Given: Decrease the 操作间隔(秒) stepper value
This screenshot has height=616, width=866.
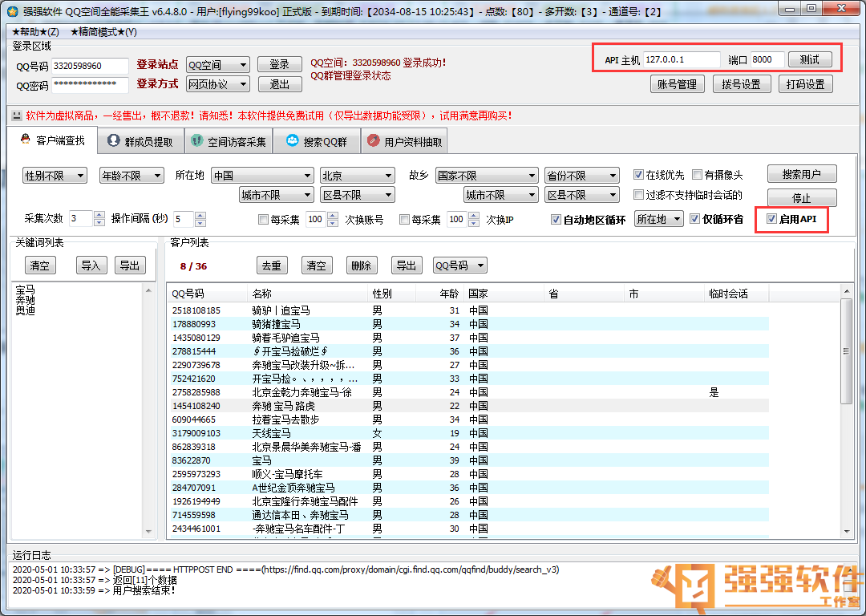Looking at the screenshot, I should pos(200,223).
